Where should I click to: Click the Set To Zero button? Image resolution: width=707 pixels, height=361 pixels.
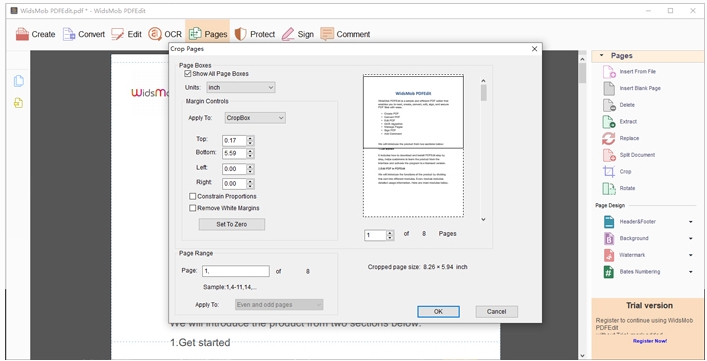point(232,224)
